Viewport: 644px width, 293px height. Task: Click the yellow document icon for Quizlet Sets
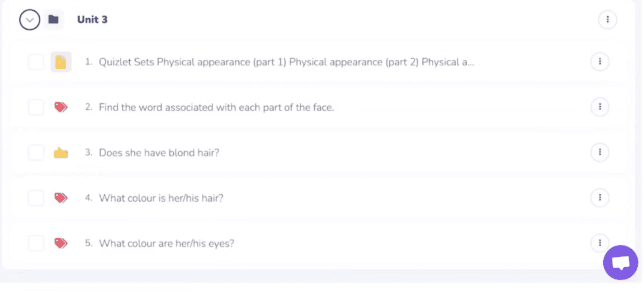[x=61, y=61]
